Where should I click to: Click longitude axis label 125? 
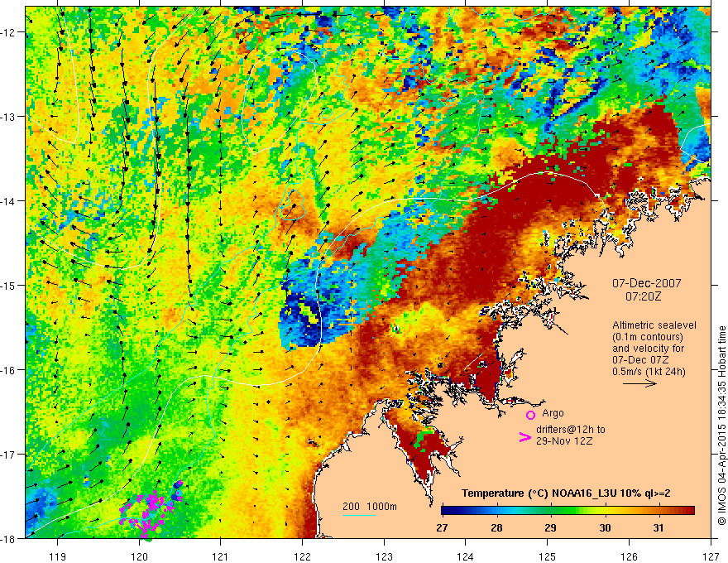[548, 556]
